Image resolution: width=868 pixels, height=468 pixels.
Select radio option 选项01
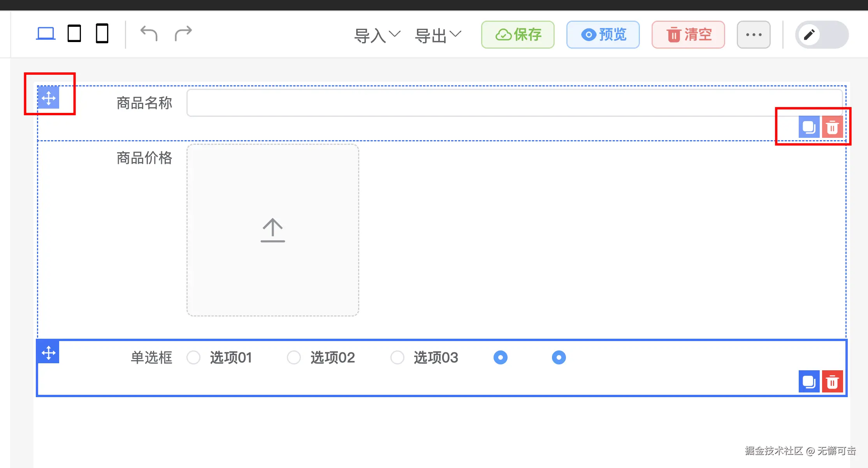point(193,357)
